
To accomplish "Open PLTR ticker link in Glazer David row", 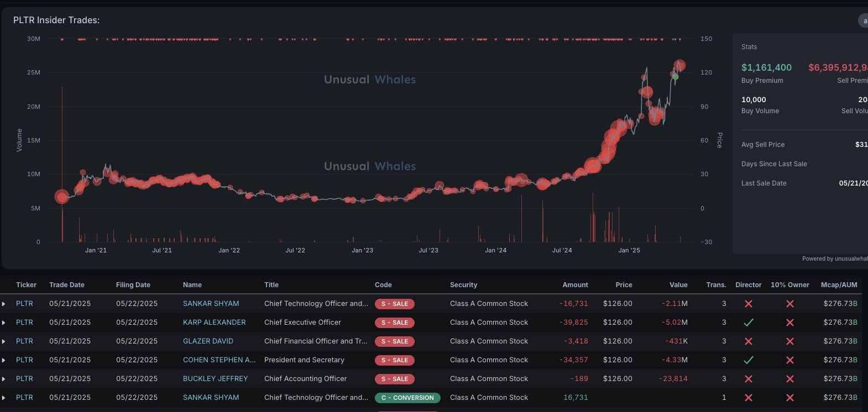I will tap(24, 341).
